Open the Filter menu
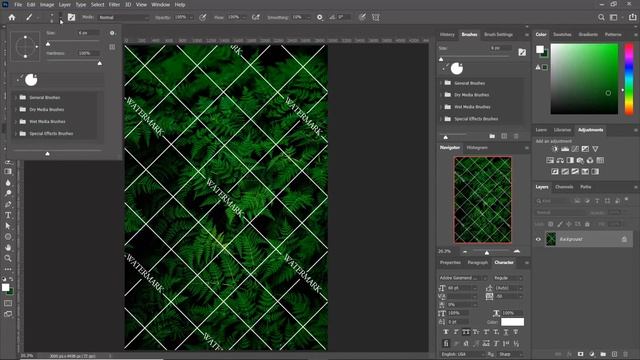 coord(114,4)
